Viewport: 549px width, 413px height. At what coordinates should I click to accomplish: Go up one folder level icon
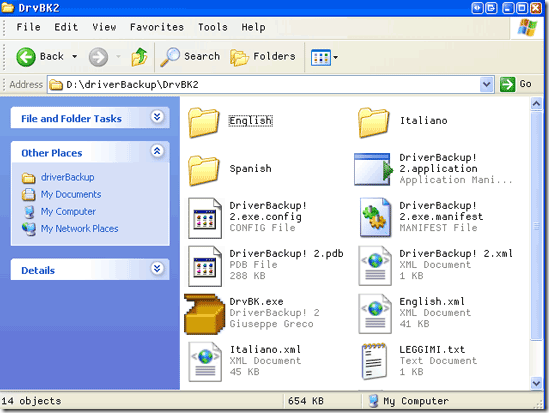(139, 56)
